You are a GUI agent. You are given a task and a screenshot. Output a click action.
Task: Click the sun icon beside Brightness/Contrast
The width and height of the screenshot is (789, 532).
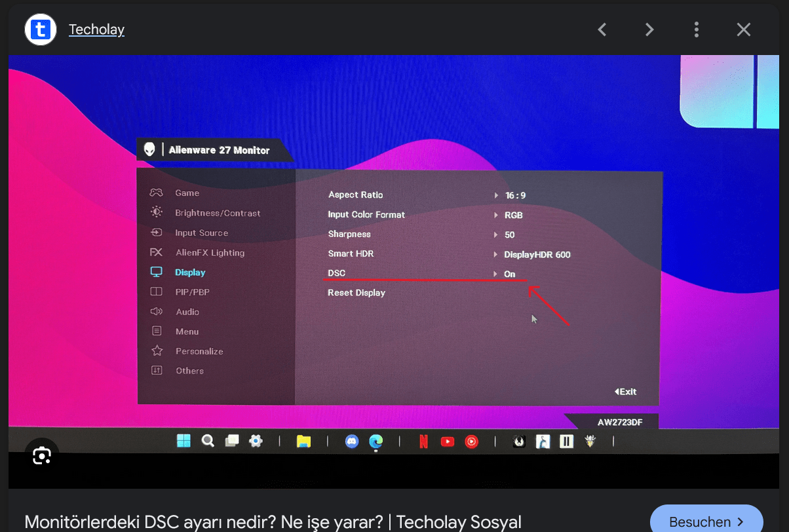point(156,212)
